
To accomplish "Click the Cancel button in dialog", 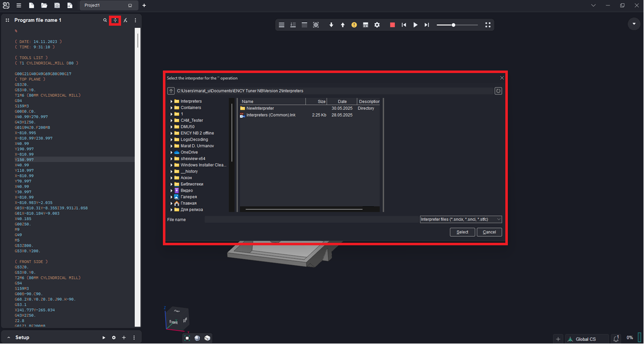I will click(489, 232).
